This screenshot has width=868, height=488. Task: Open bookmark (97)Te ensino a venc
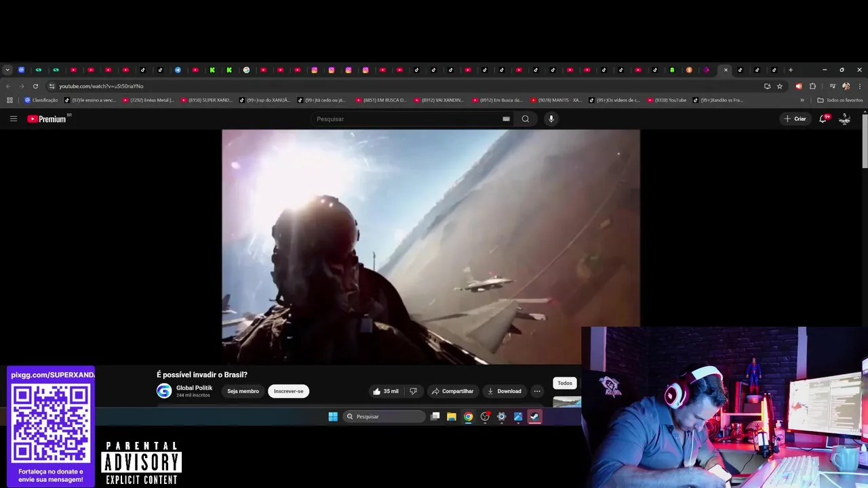(90, 100)
